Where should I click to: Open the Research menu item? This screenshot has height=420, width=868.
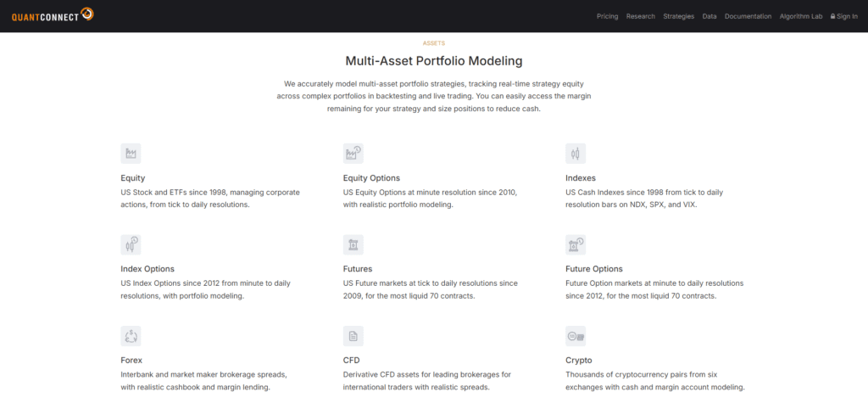pos(640,16)
